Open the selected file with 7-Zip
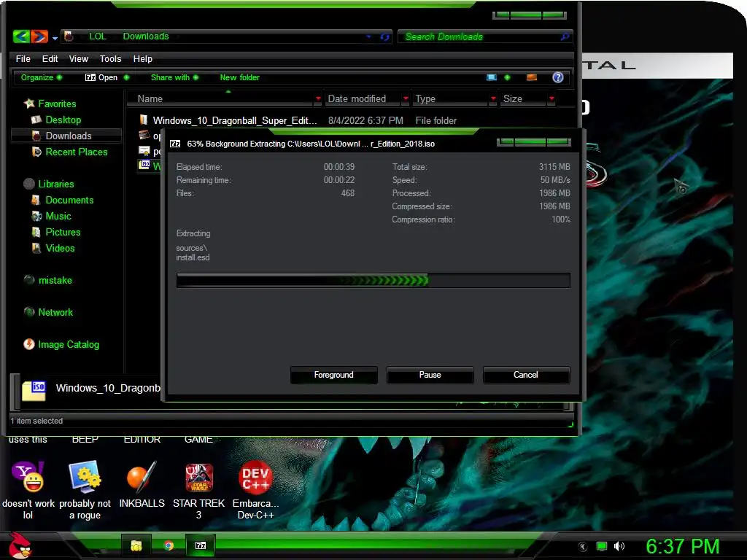Viewport: 747px width, 560px height. click(101, 77)
